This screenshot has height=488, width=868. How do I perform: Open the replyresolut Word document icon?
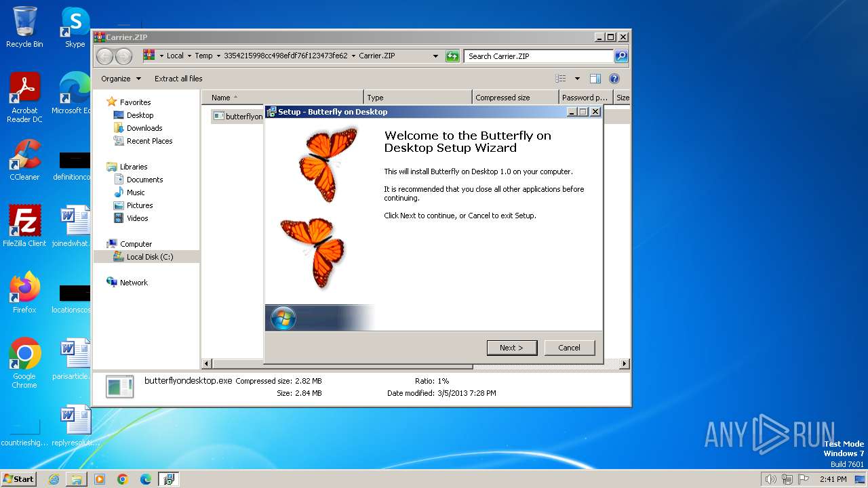coord(75,426)
